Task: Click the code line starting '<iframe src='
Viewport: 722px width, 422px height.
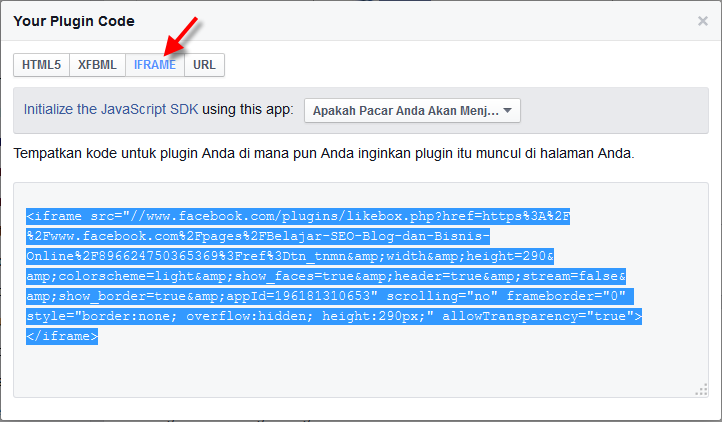Action: (x=298, y=216)
